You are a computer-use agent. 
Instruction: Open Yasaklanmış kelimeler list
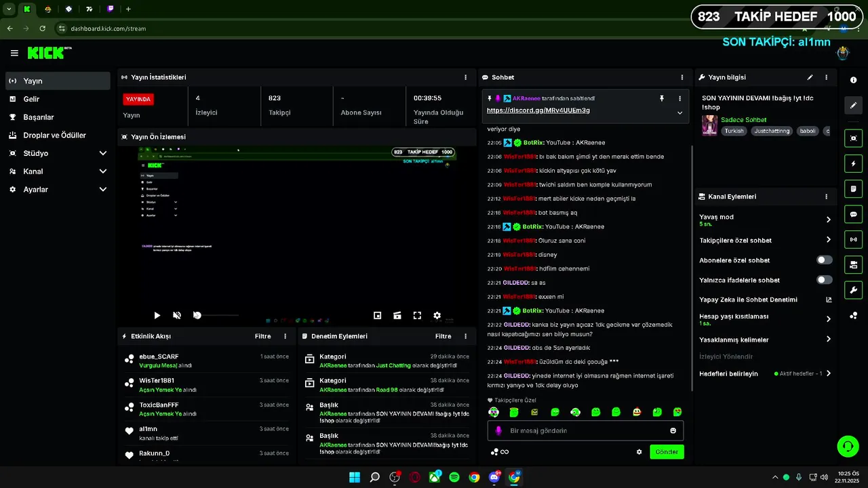765,340
